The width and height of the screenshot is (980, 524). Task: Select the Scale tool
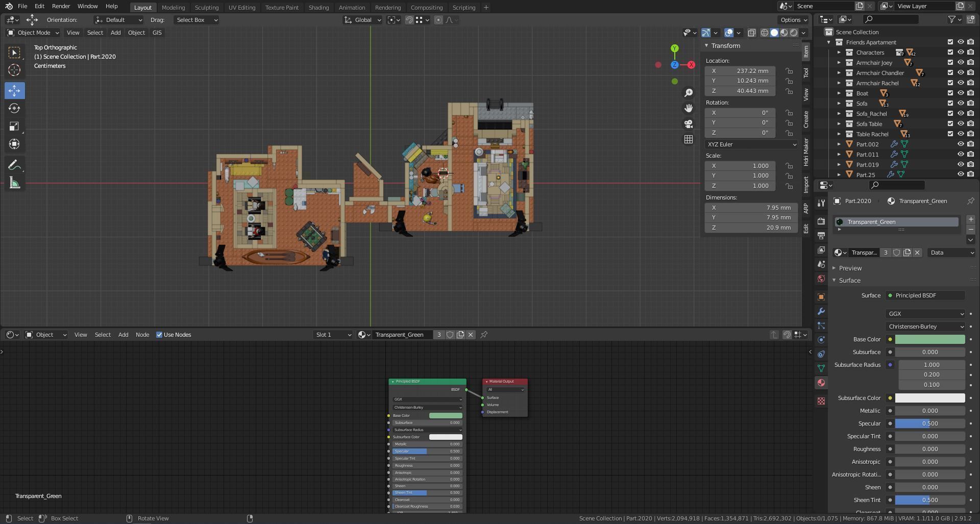pos(14,127)
